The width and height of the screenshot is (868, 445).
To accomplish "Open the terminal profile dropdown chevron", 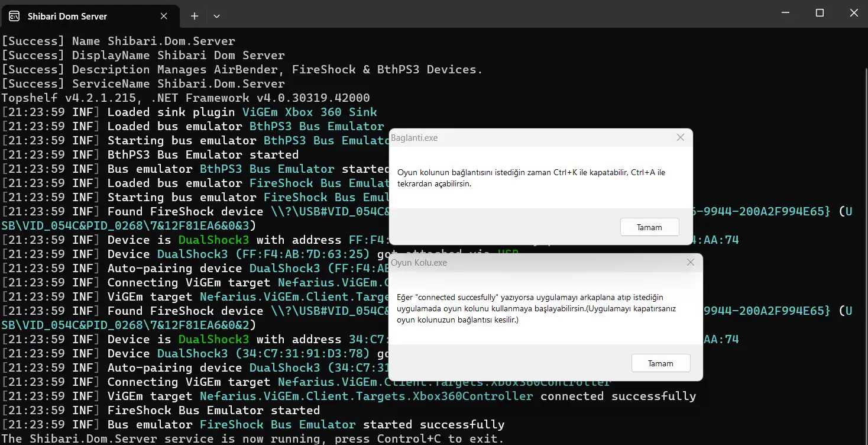I will tap(216, 16).
